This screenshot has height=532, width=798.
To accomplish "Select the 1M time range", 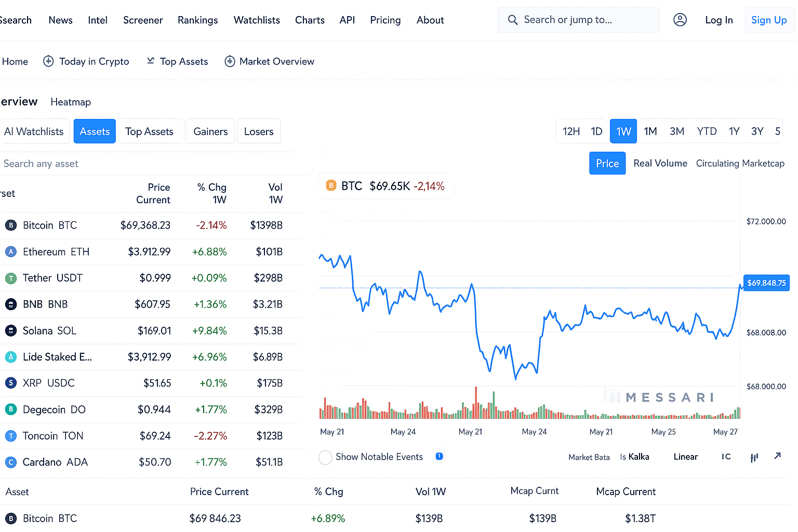I will click(650, 131).
